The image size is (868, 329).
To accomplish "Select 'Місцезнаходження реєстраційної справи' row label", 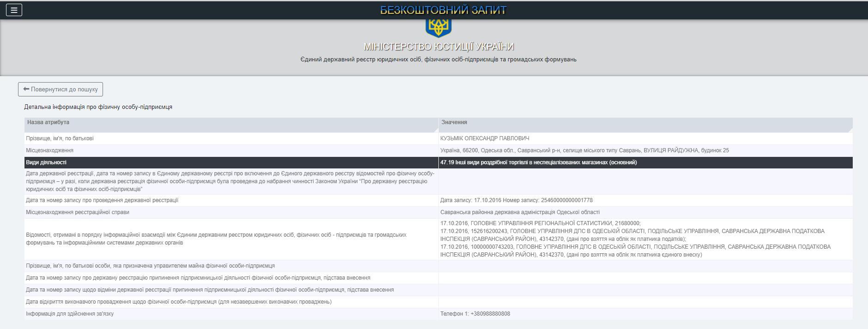I will point(78,212).
